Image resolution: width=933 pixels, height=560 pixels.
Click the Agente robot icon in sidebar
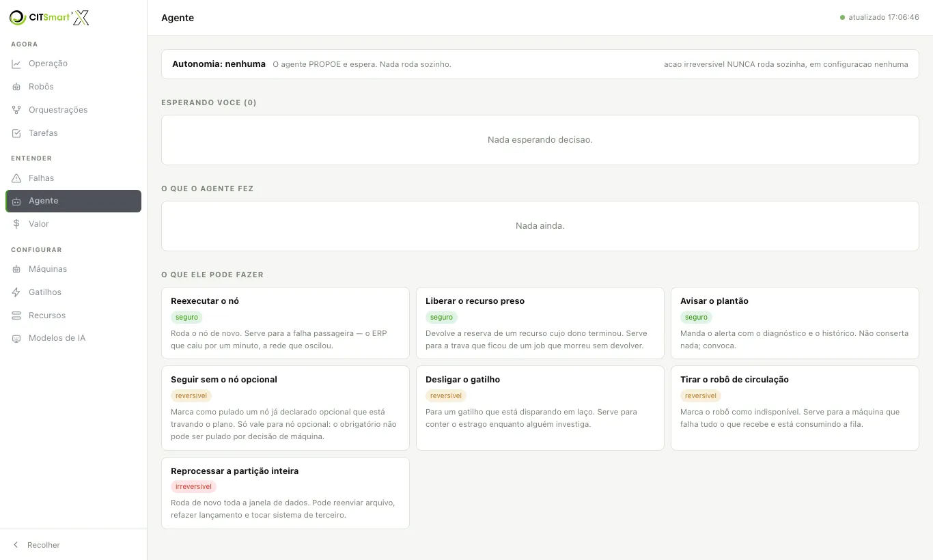(x=16, y=201)
